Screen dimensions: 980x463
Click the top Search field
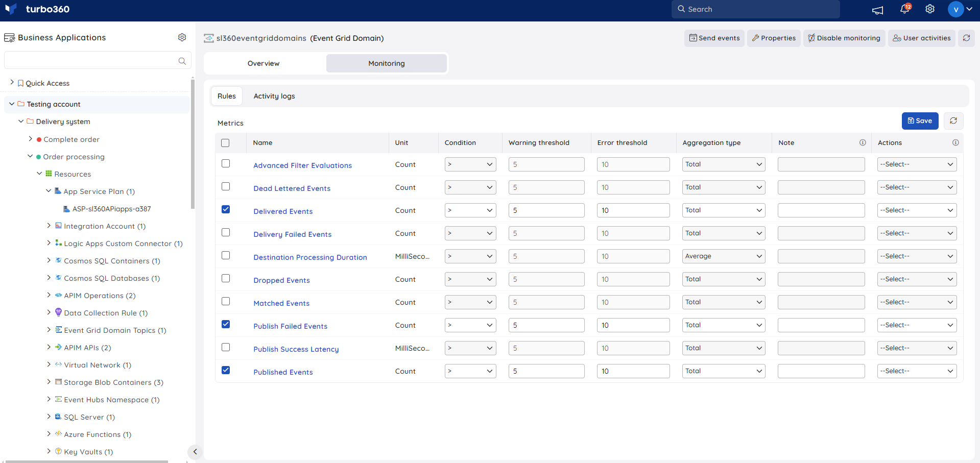click(755, 9)
